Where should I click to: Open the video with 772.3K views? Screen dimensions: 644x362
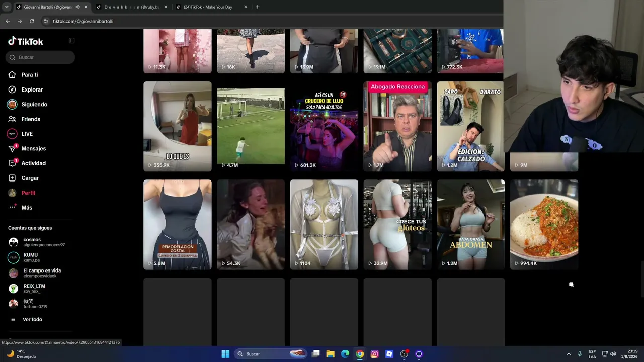[x=470, y=51]
